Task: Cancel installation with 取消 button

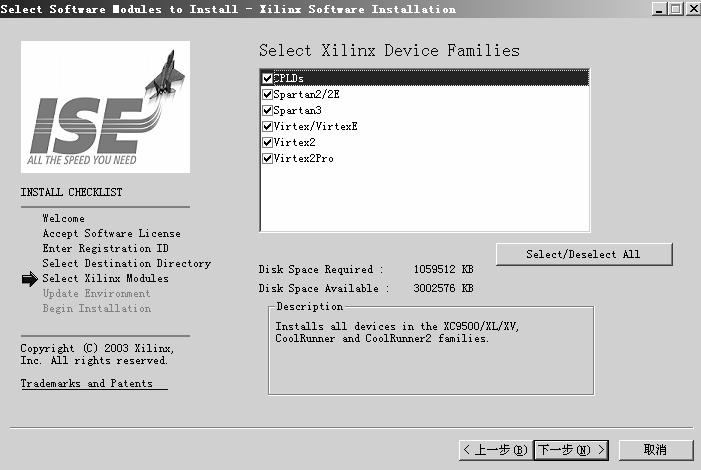Action: point(655,450)
